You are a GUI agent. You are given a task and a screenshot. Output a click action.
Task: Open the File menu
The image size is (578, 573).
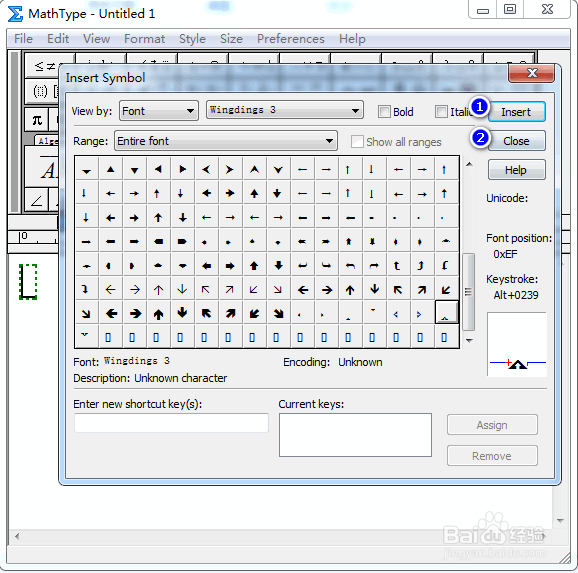point(23,39)
